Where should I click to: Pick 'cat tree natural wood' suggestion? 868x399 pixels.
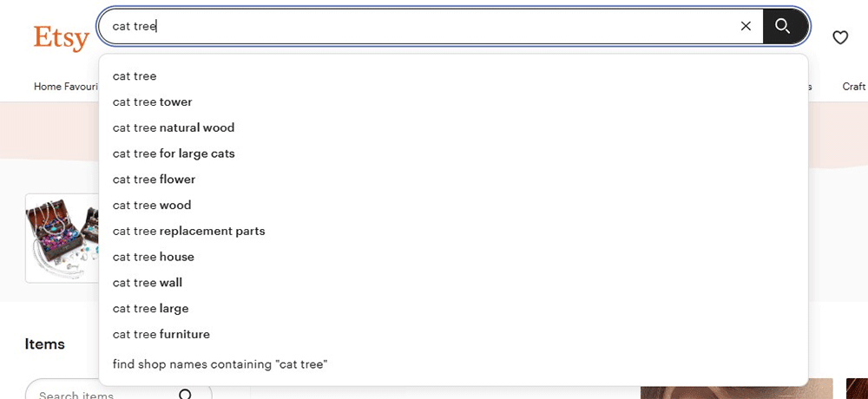click(174, 128)
